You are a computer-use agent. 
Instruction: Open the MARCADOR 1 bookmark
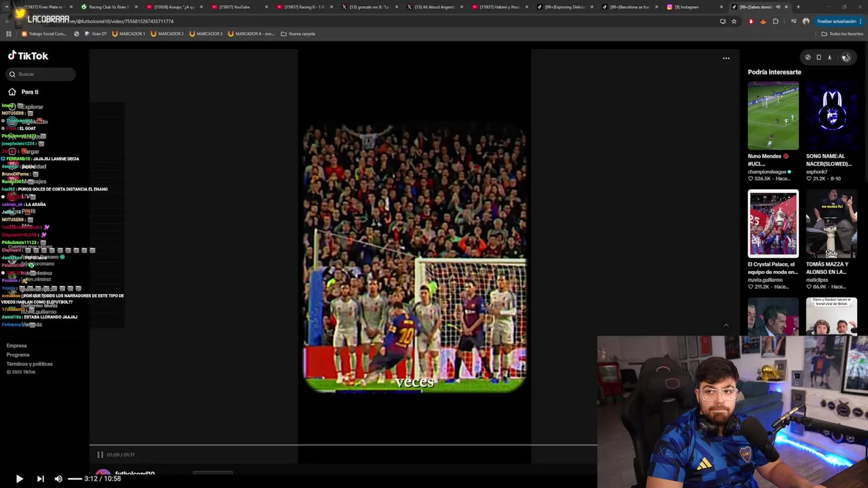129,34
